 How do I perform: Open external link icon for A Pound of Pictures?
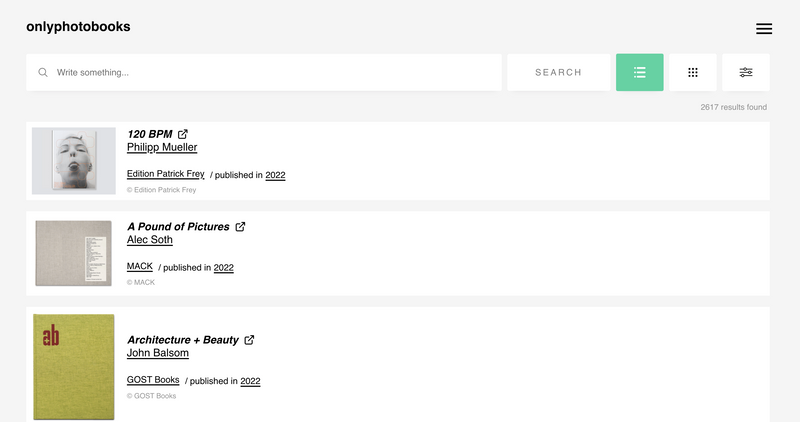coord(240,227)
